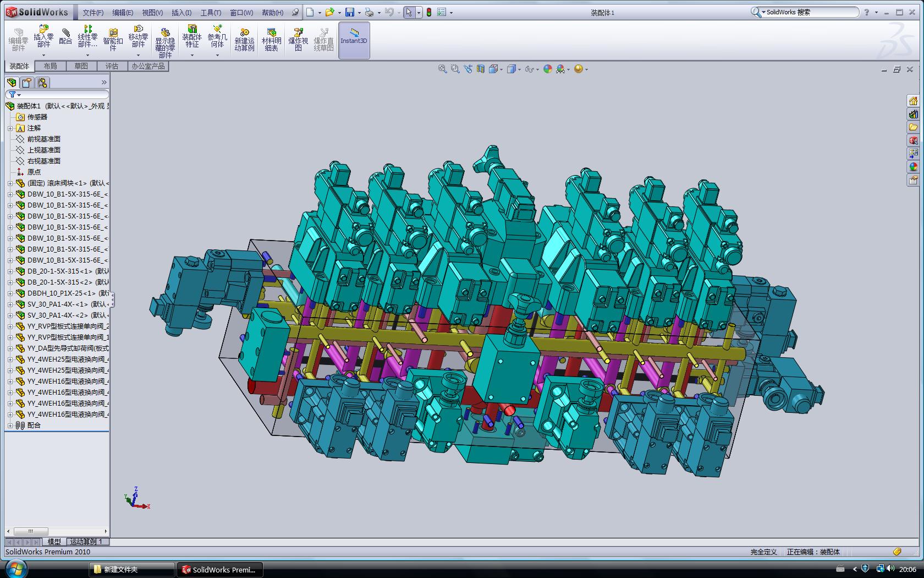Expand the (固定) 滚床阀块<1> component
This screenshot has width=924, height=578.
(x=10, y=183)
